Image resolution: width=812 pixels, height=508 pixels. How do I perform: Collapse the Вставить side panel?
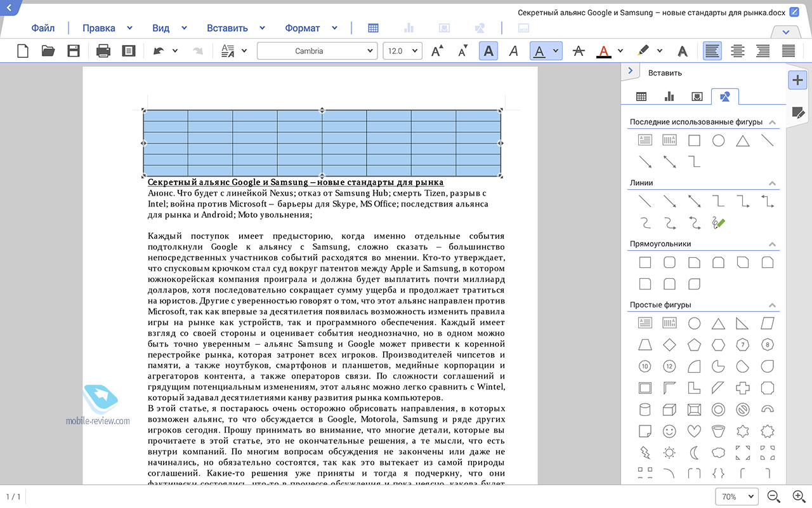[x=630, y=71]
